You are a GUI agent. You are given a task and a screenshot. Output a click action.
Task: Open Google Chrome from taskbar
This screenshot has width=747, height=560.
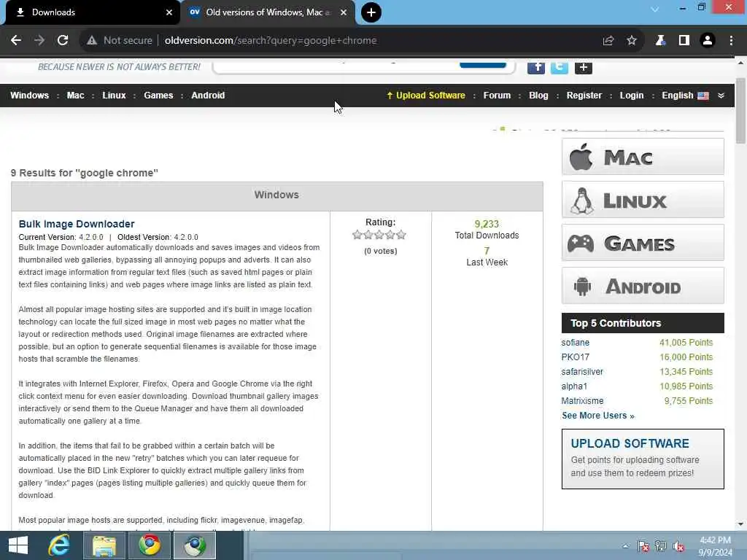point(150,545)
